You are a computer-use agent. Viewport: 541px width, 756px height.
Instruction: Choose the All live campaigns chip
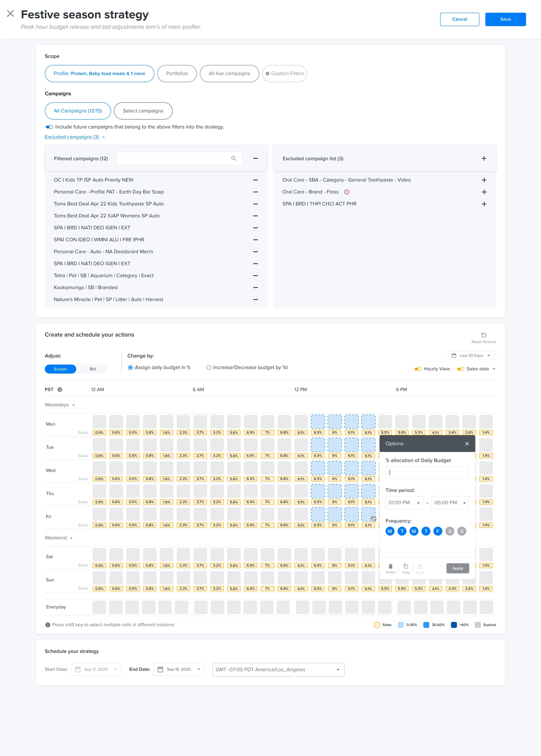tap(229, 74)
